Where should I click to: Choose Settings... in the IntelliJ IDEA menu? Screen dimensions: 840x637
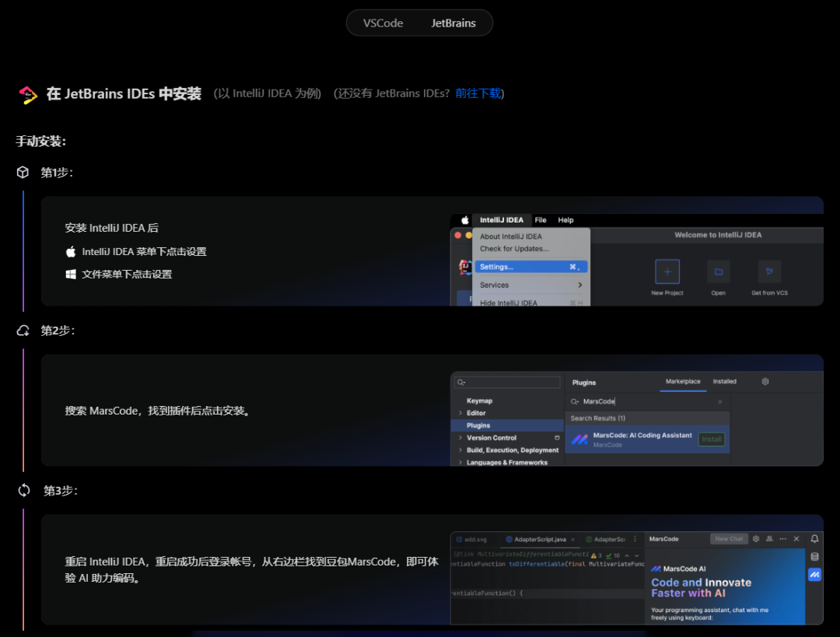pyautogui.click(x=531, y=267)
